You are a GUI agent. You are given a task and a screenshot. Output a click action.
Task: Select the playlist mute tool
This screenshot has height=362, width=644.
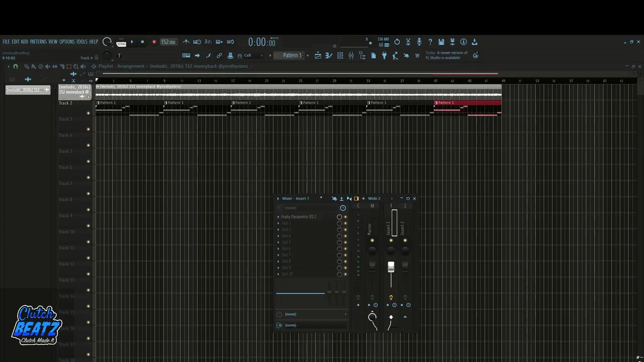[x=47, y=66]
